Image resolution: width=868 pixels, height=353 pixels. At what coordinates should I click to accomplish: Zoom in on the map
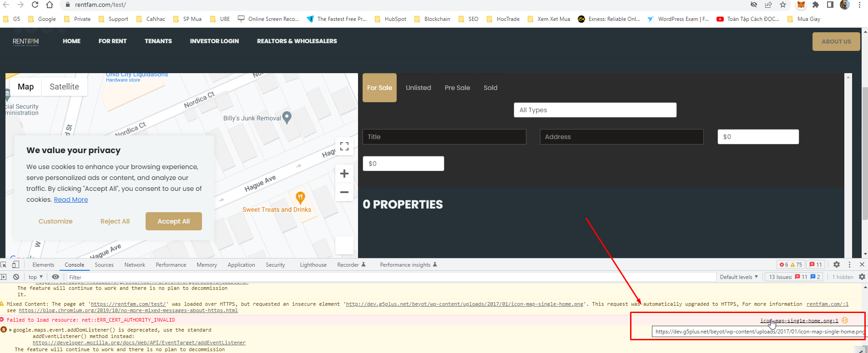(344, 173)
